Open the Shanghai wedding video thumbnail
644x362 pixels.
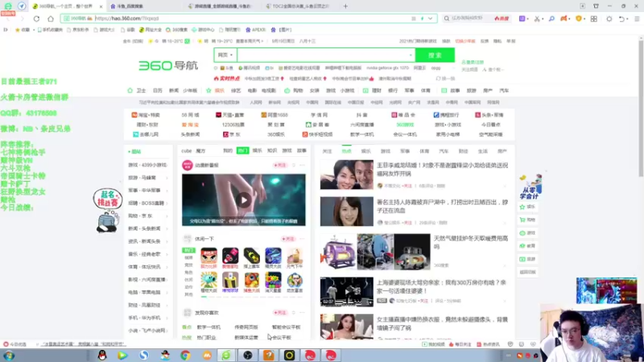[x=347, y=292]
